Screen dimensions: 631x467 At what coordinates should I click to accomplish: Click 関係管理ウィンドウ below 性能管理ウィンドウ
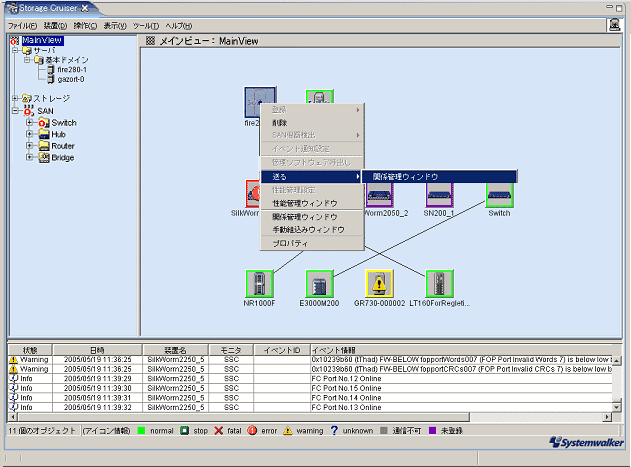312,217
